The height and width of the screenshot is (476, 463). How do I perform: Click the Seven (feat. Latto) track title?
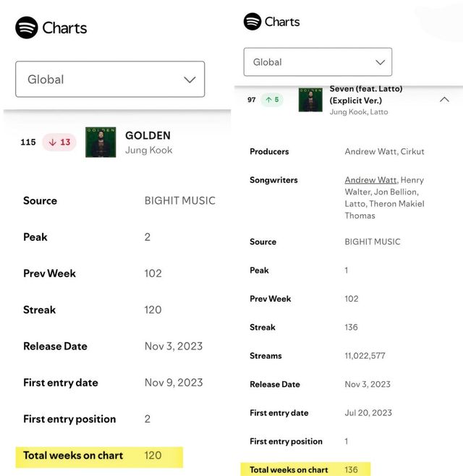tap(365, 95)
